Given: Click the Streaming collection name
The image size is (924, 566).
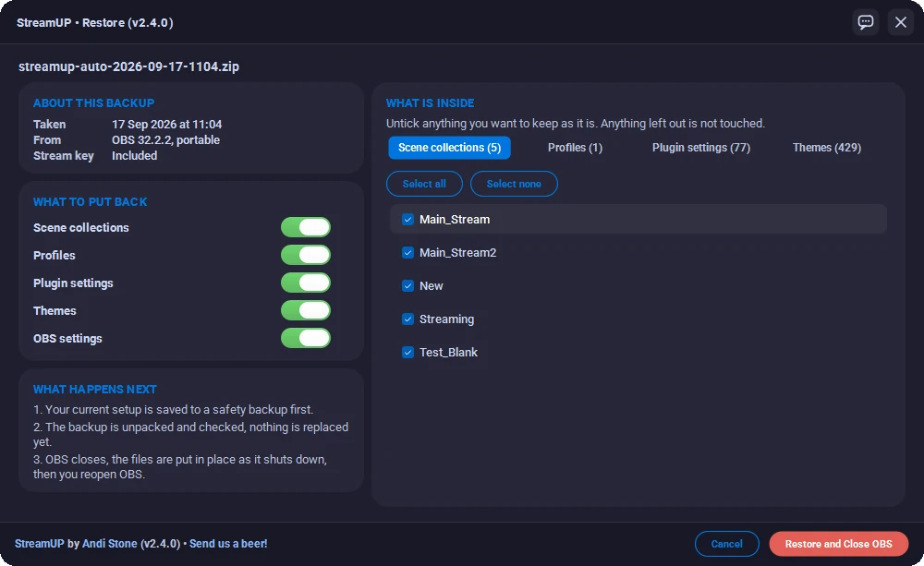Looking at the screenshot, I should [x=446, y=319].
